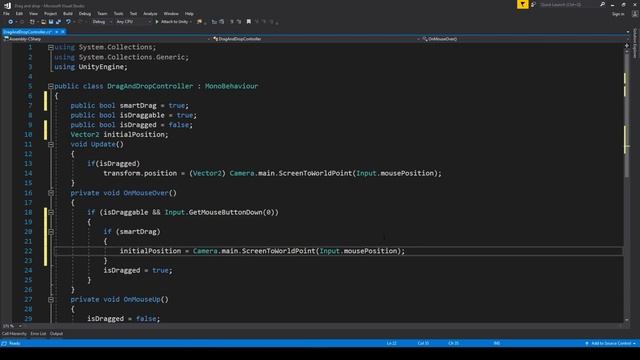Open the Help menu
The height and width of the screenshot is (360, 640).
click(x=189, y=14)
